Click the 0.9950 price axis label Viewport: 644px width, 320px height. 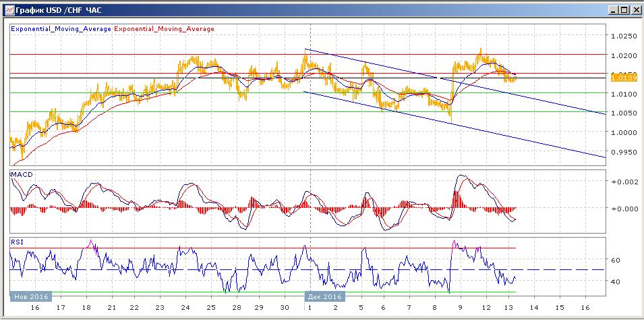(x=624, y=152)
